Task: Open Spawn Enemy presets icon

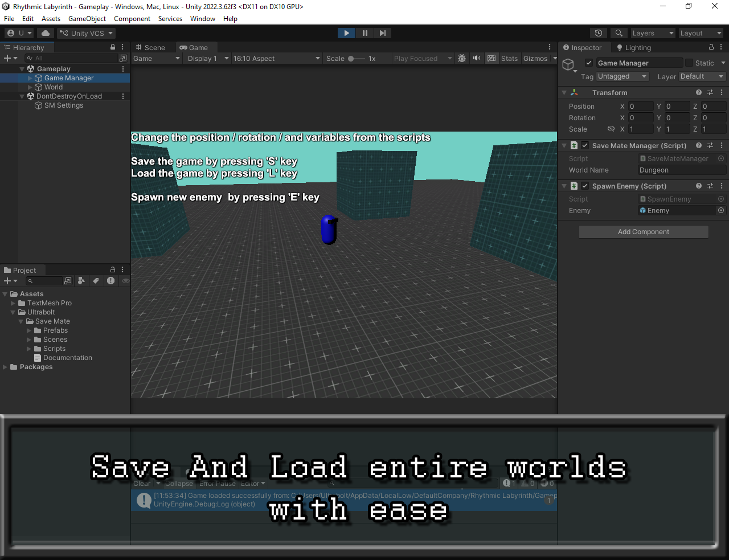Action: coord(710,186)
